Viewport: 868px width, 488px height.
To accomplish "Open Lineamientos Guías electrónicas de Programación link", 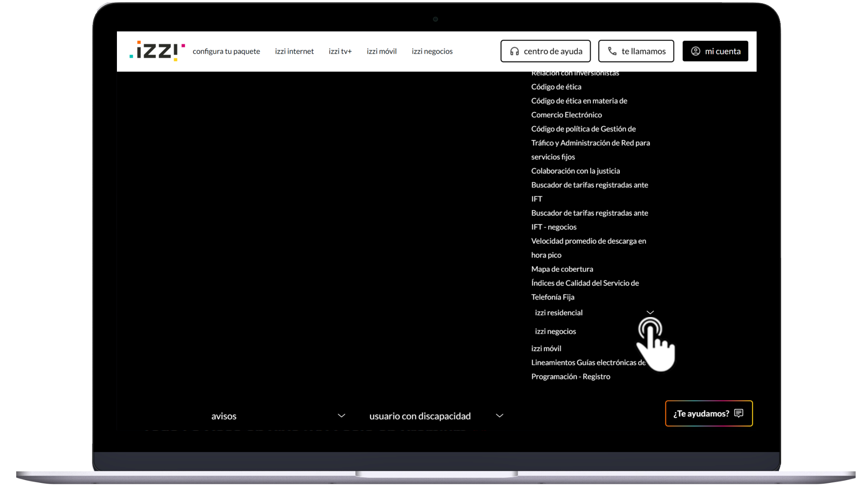I will (x=588, y=369).
